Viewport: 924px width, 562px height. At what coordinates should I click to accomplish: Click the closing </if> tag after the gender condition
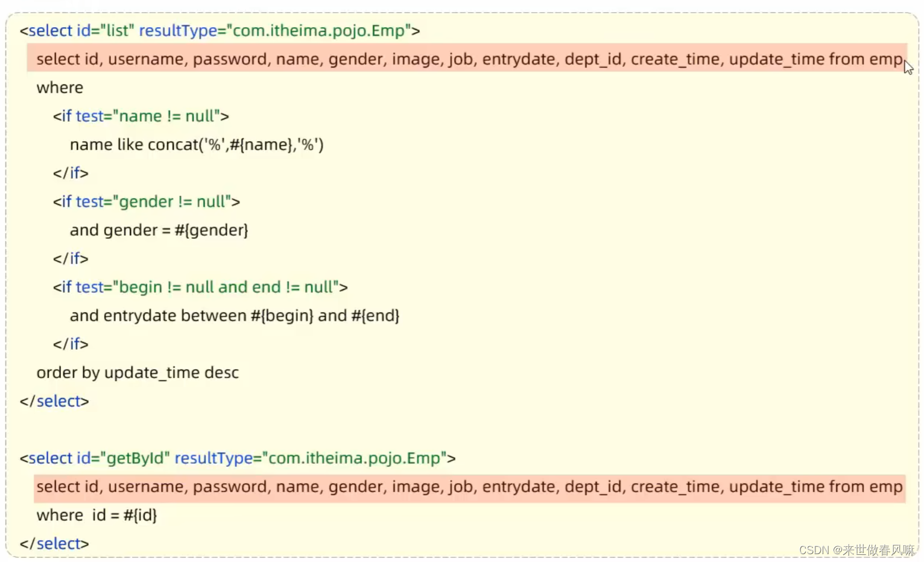[x=71, y=259]
